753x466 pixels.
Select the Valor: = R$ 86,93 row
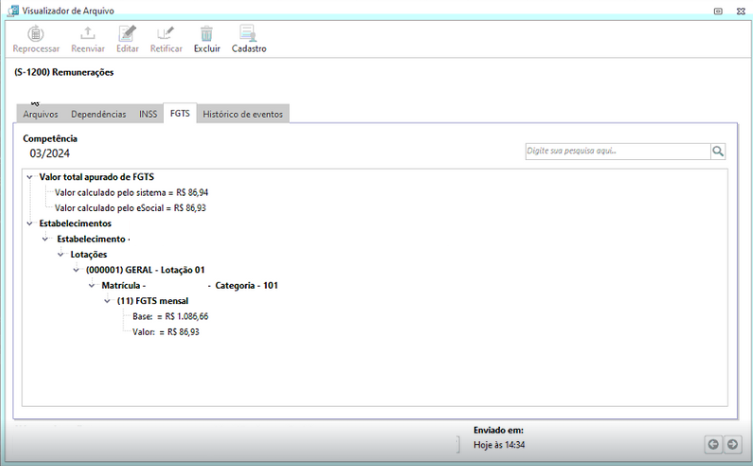click(x=166, y=332)
